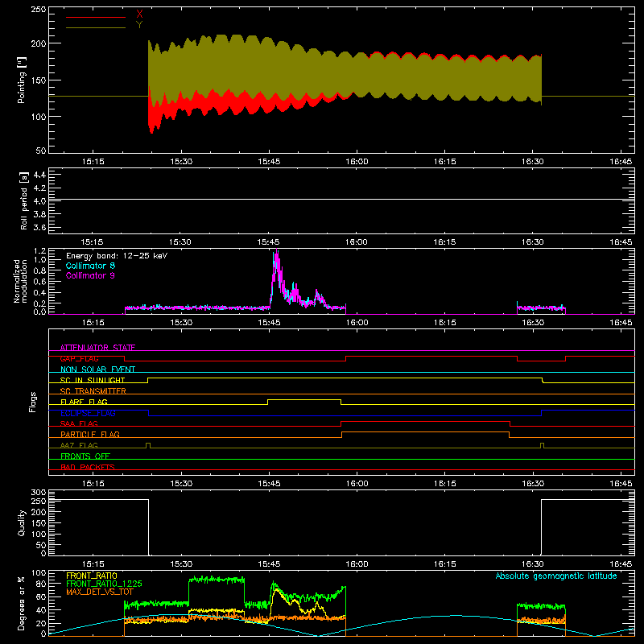
Task: Click the GAP_FLAG label
Action: [79, 358]
